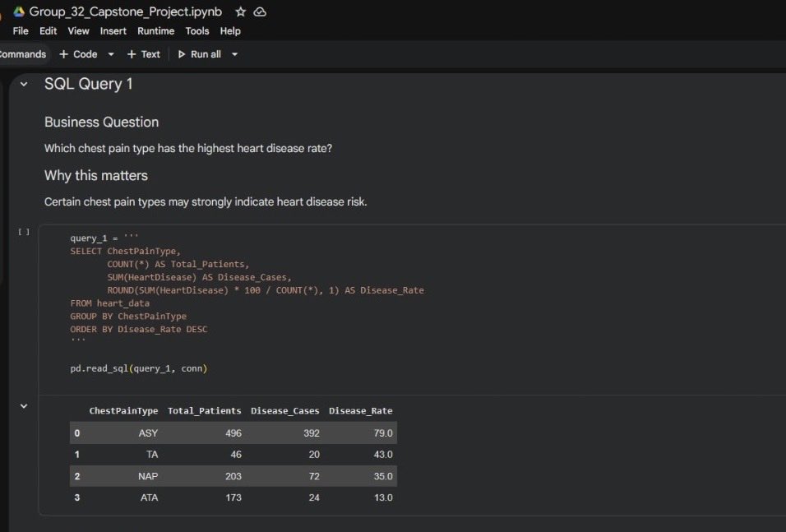786x532 pixels.
Task: Click the query_1 = ''' code line
Action: coord(104,238)
